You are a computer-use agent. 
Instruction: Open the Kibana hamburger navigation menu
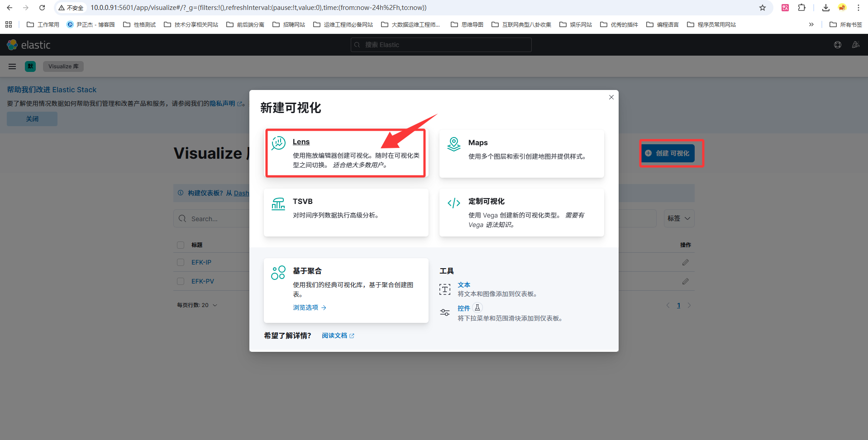click(12, 66)
